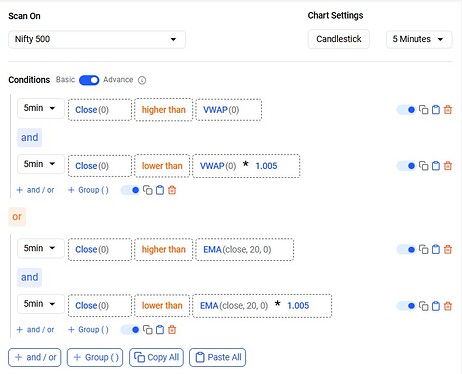
Task: Delete the Close lower than EMA*1.005 condition
Action: [448, 306]
